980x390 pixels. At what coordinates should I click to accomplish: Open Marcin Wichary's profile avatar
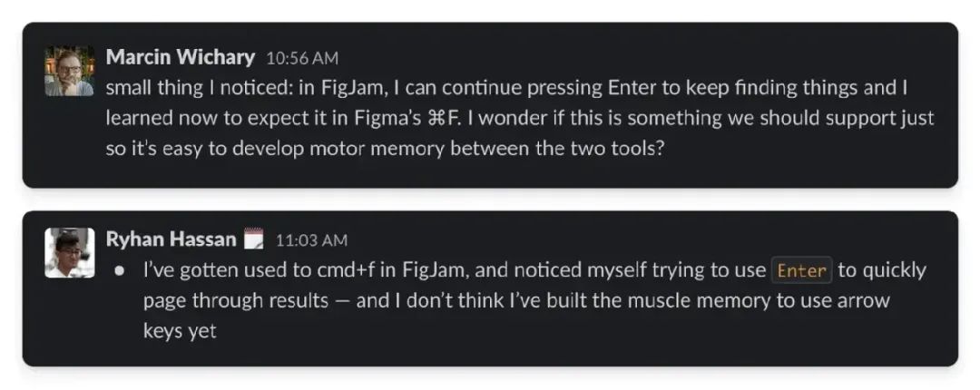pos(69,71)
